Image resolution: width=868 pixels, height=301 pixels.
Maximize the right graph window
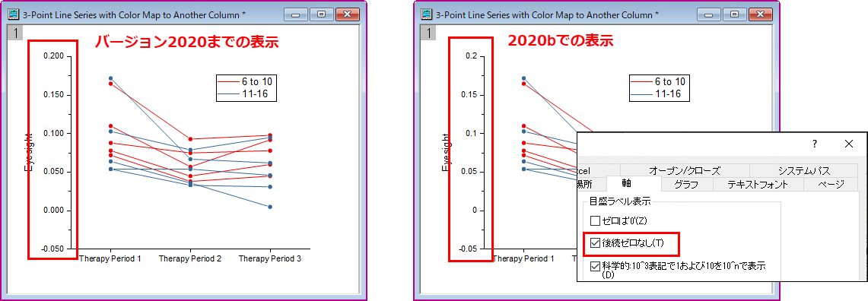pos(735,15)
